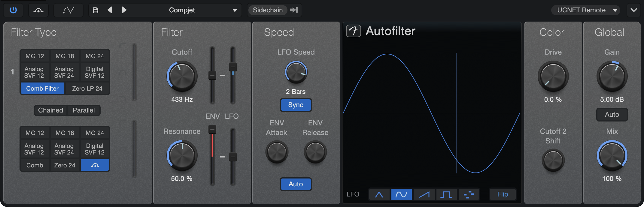Click the LFO waveform display
The height and width of the screenshot is (207, 644).
pyautogui.click(x=432, y=113)
